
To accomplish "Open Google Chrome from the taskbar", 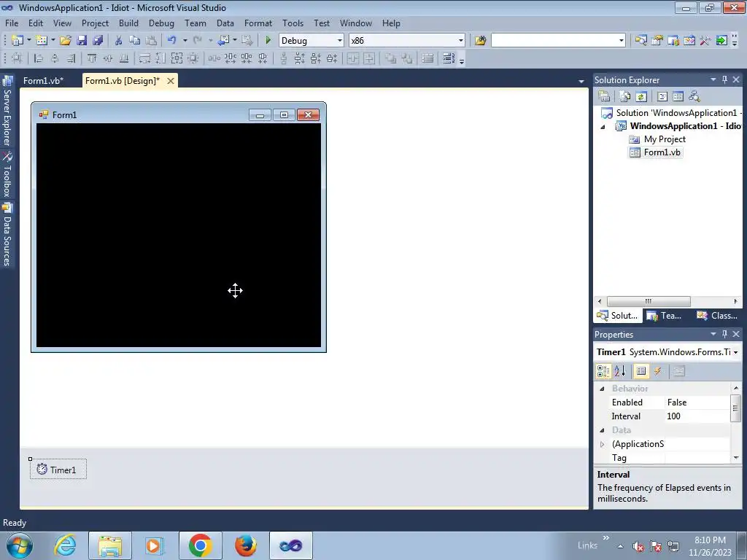I will (x=200, y=545).
